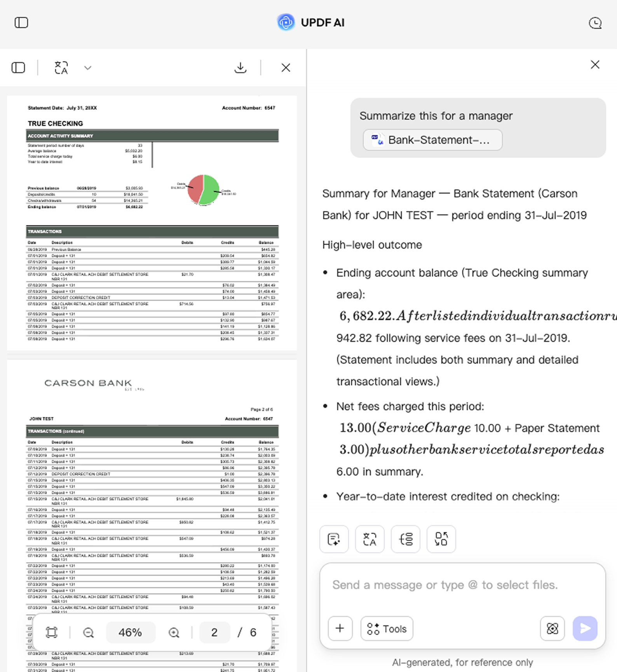Click the convert quick-action icon
This screenshot has width=617, height=672.
[441, 539]
